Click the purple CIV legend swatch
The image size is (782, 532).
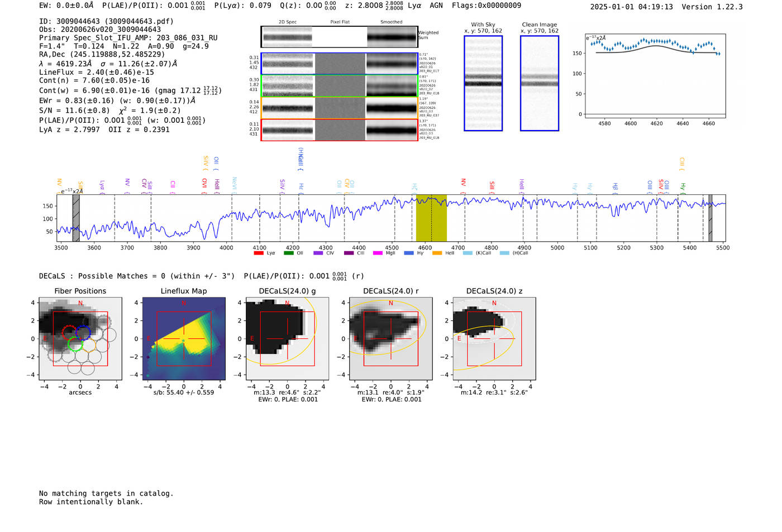click(x=318, y=253)
